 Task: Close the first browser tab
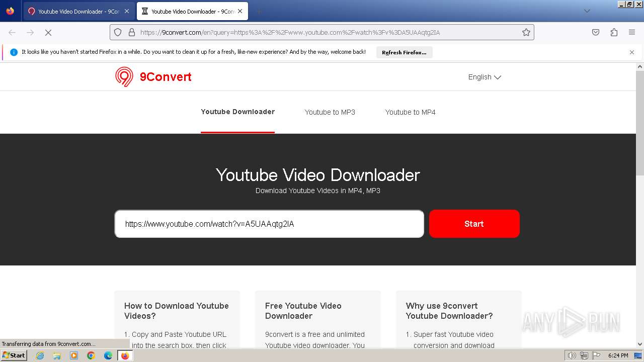click(x=127, y=11)
